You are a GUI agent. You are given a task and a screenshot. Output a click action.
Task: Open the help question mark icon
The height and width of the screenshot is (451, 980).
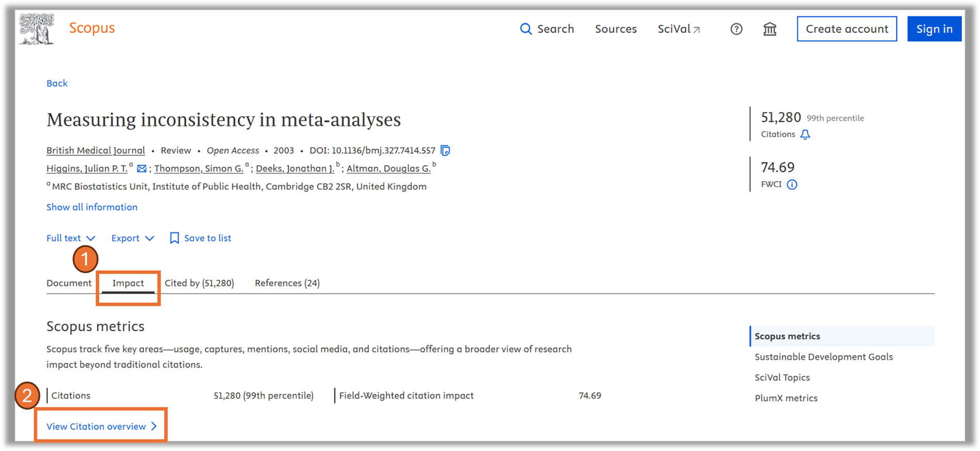(736, 29)
